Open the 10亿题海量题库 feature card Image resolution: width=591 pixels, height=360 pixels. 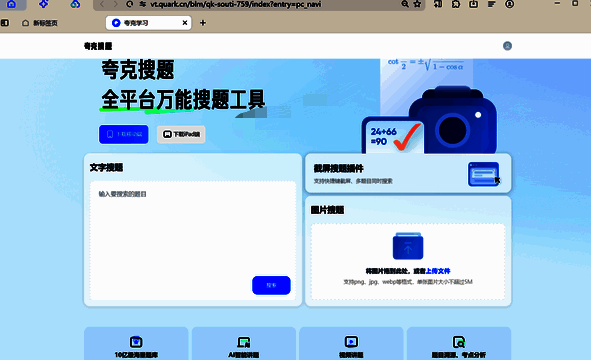[x=136, y=344]
